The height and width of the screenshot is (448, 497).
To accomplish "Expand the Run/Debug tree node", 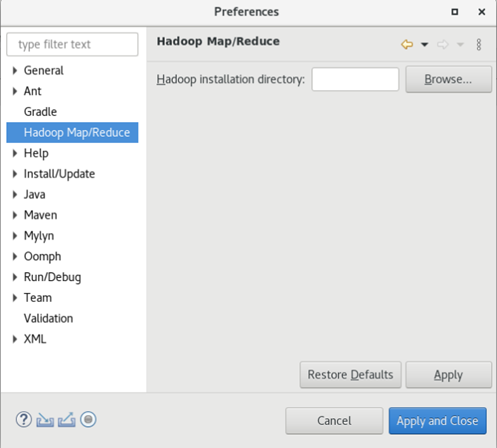I will click(x=15, y=277).
